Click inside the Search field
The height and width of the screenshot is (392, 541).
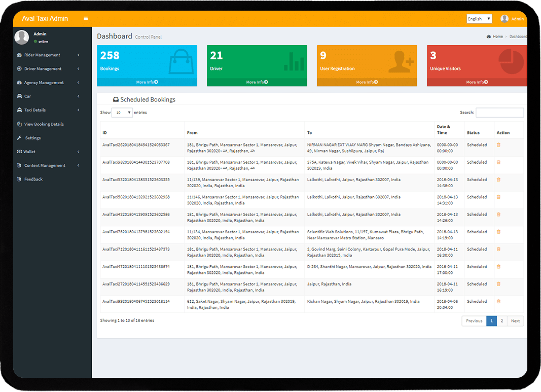click(499, 112)
